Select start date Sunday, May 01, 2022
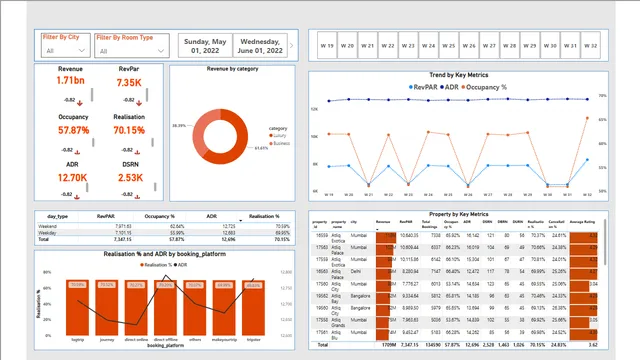 click(x=205, y=46)
